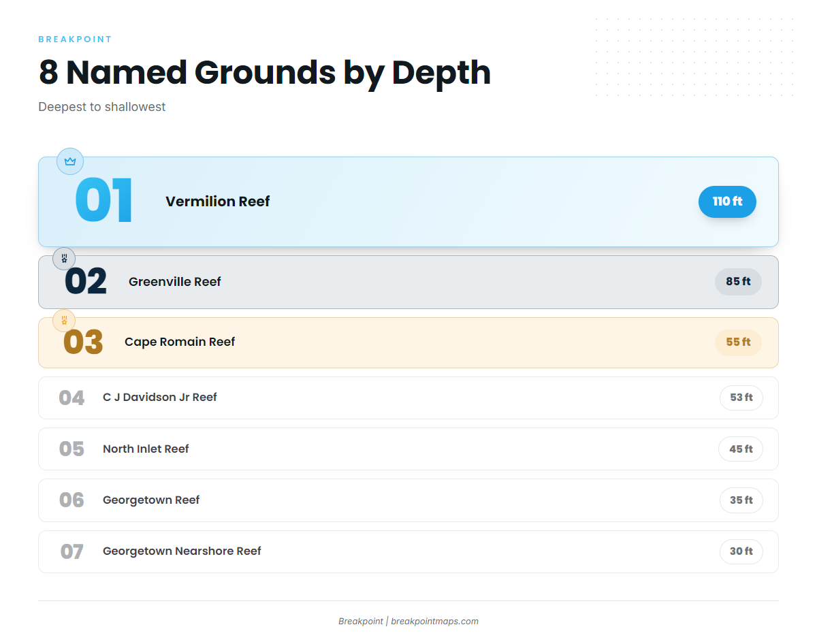The height and width of the screenshot is (644, 817).
Task: Select the "Georgetown Reef" name
Action: point(151,500)
